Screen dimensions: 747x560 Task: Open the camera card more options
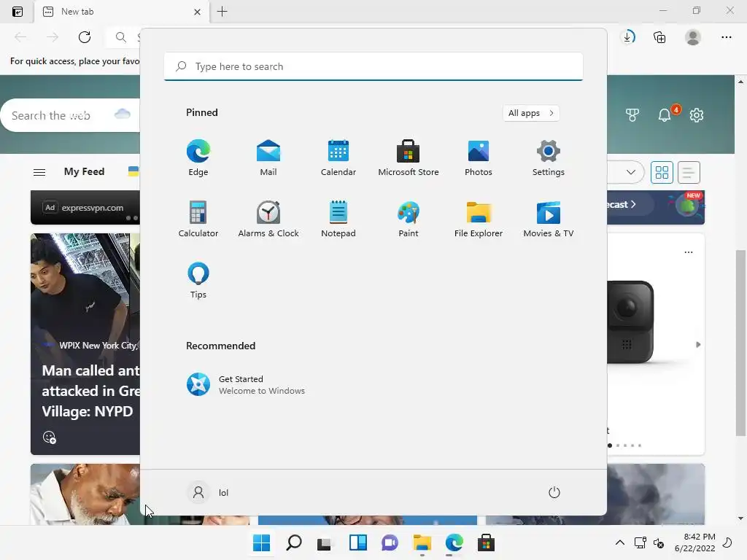(689, 252)
